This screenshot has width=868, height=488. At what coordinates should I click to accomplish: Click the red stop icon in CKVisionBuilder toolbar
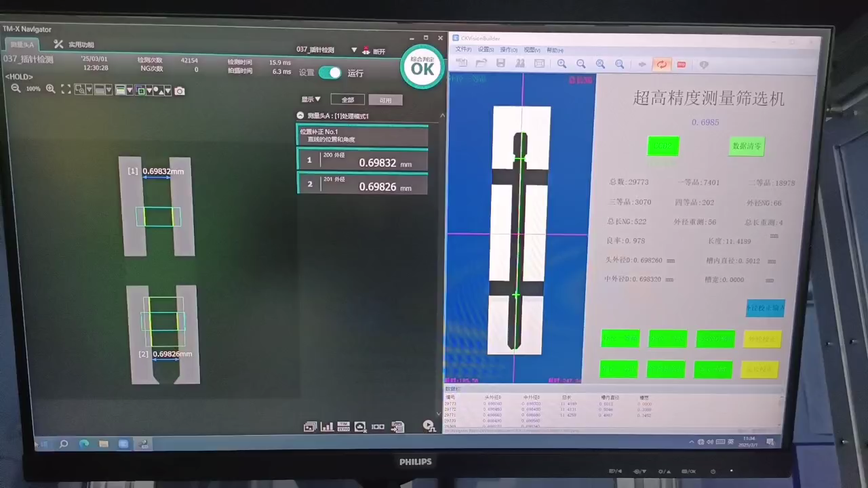tap(682, 64)
